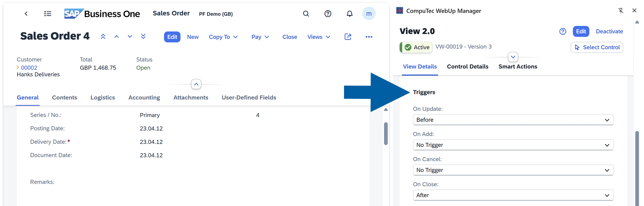Image resolution: width=644 pixels, height=206 pixels.
Task: Create a New sales order
Action: pos(193,37)
